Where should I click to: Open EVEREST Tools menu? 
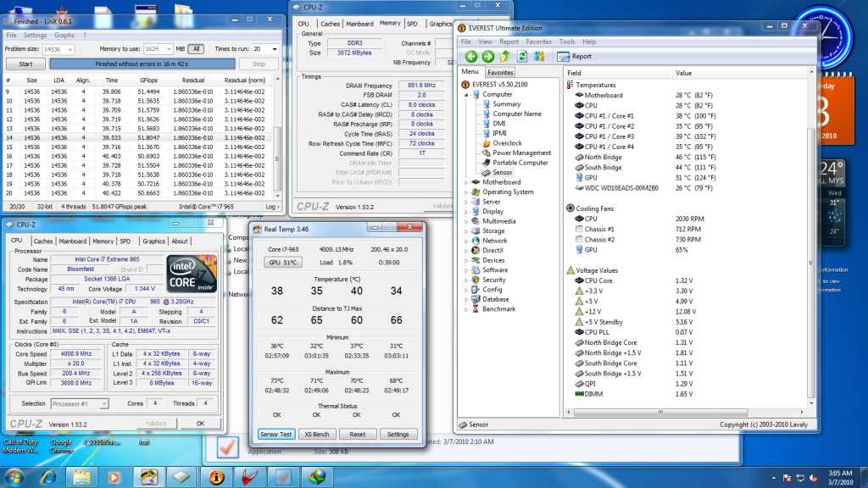pyautogui.click(x=567, y=42)
